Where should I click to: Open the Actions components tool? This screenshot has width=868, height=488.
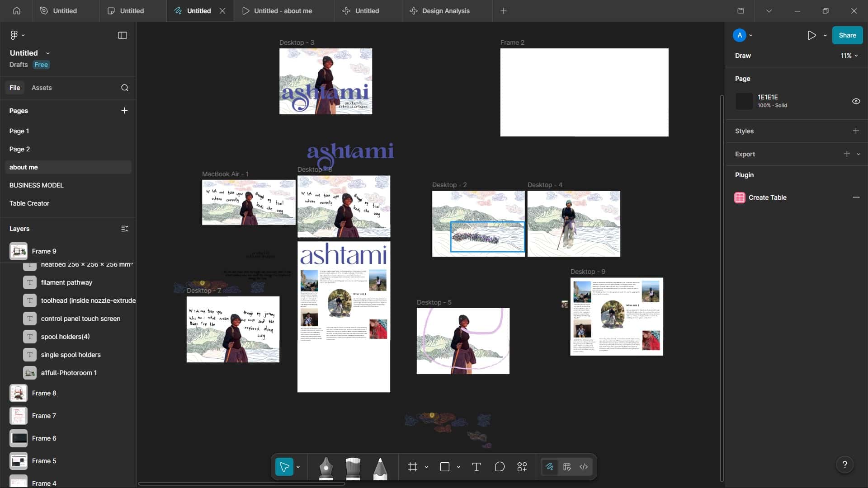[x=522, y=467]
